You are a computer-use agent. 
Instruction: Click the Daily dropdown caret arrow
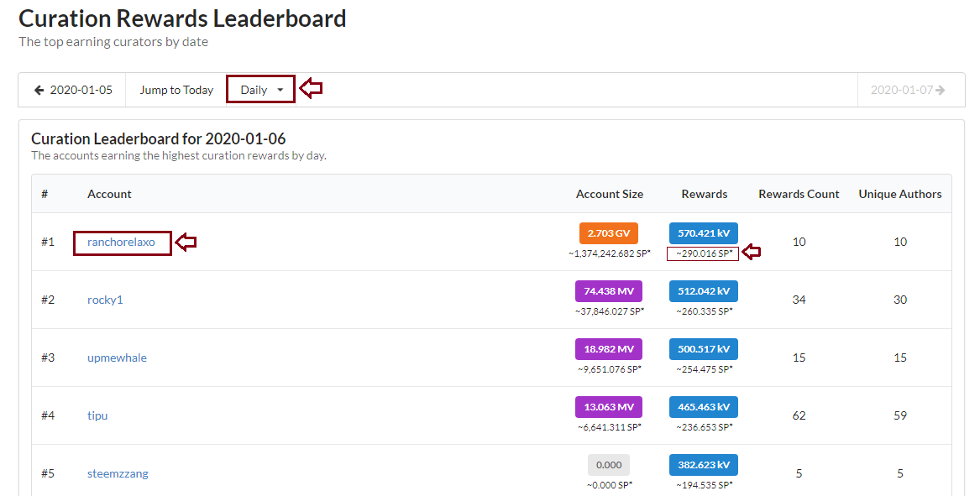pos(280,91)
